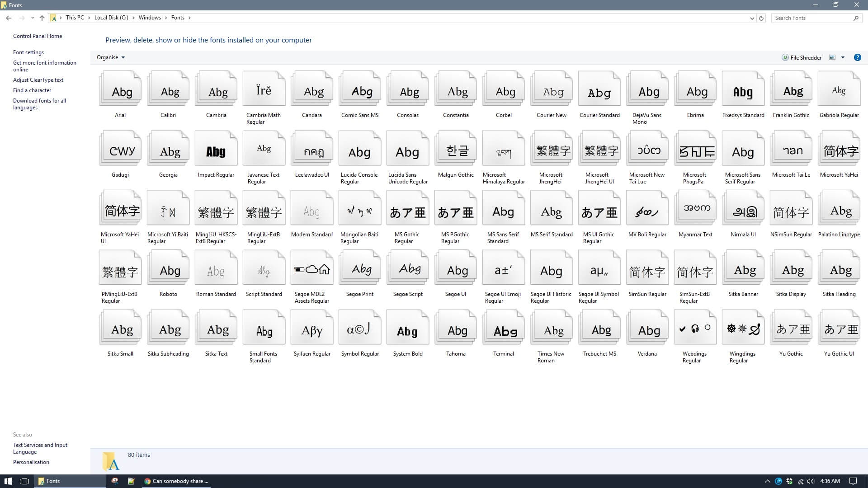Click the Organise dropdown button
868x488 pixels.
click(x=110, y=57)
